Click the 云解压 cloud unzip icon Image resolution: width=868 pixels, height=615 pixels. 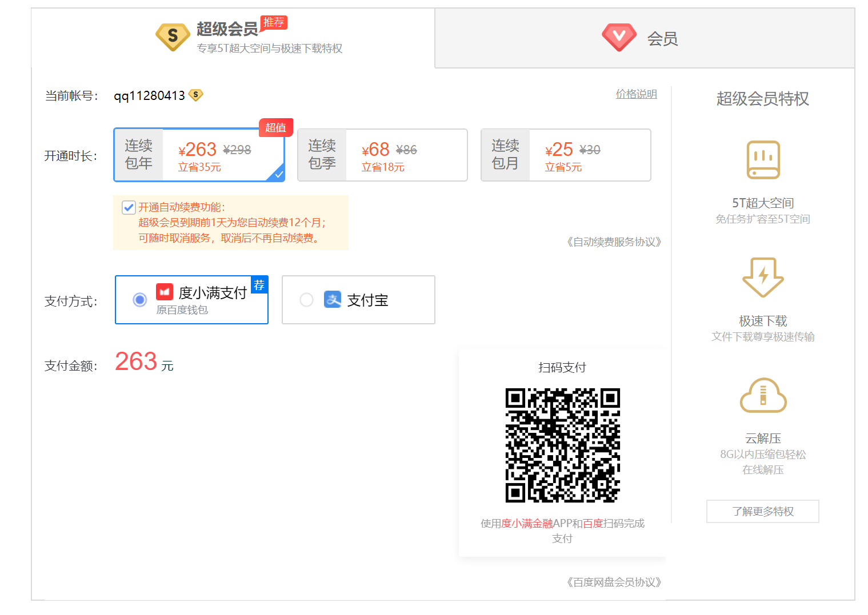coord(763,395)
